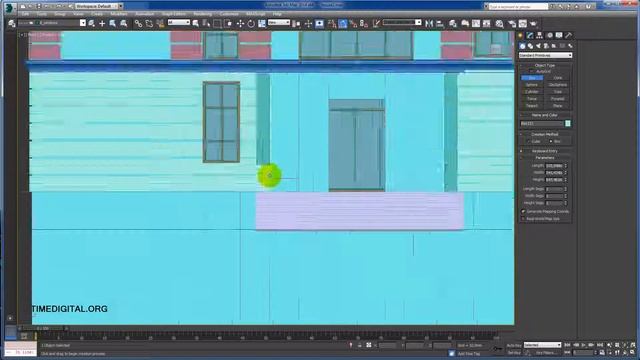Open the Tools menu
Screen dimensions: 640x360
(42, 14)
